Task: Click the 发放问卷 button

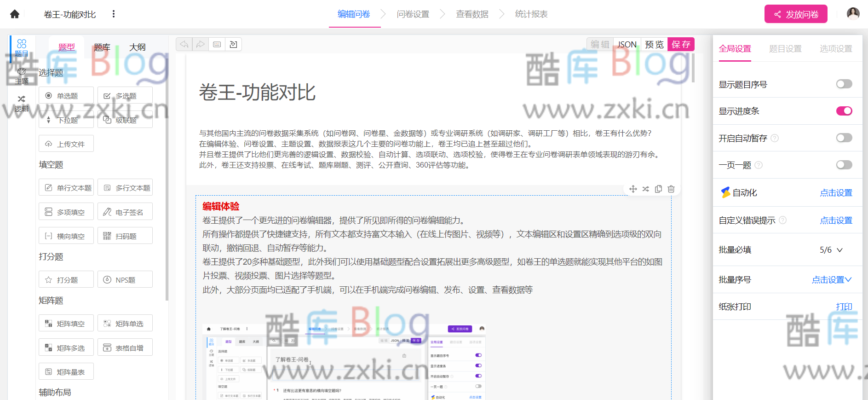Action: click(x=796, y=14)
